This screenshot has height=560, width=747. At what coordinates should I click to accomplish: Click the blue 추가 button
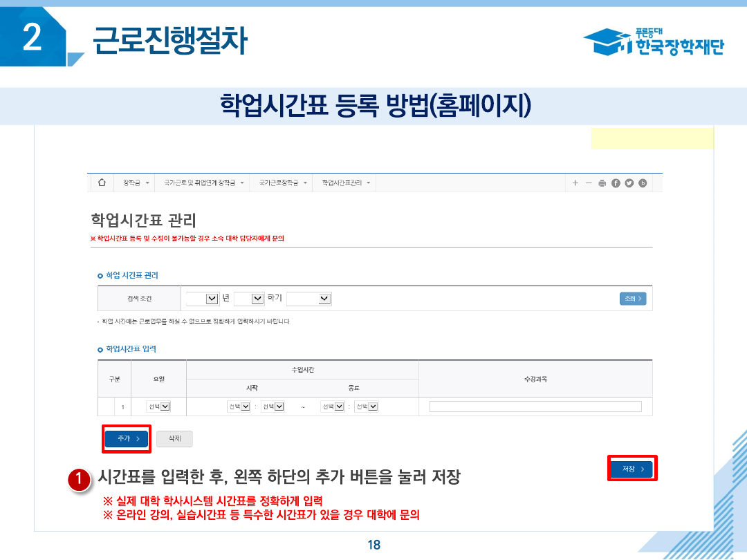click(x=127, y=438)
